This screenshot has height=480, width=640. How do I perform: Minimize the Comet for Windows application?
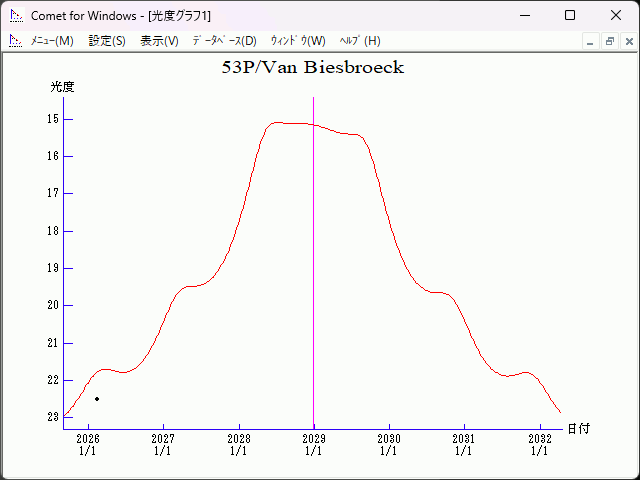coord(524,15)
